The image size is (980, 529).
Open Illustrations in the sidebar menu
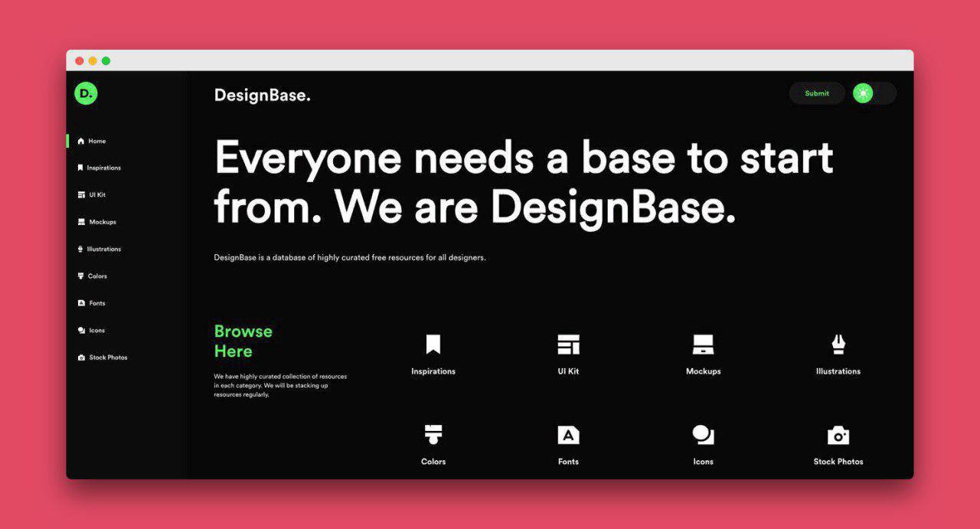coord(99,249)
